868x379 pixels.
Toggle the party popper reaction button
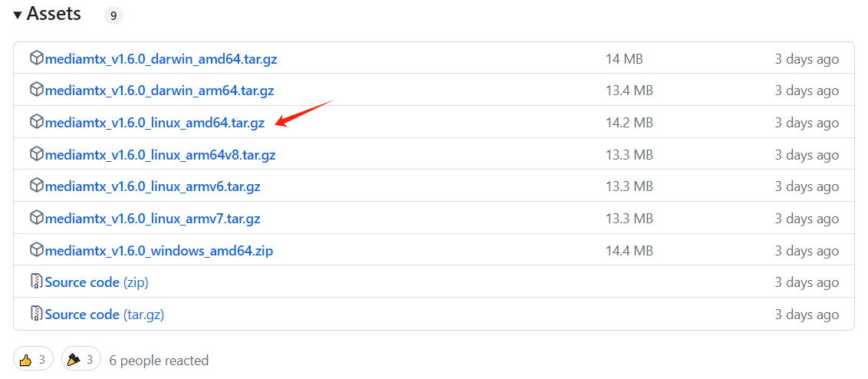point(81,360)
